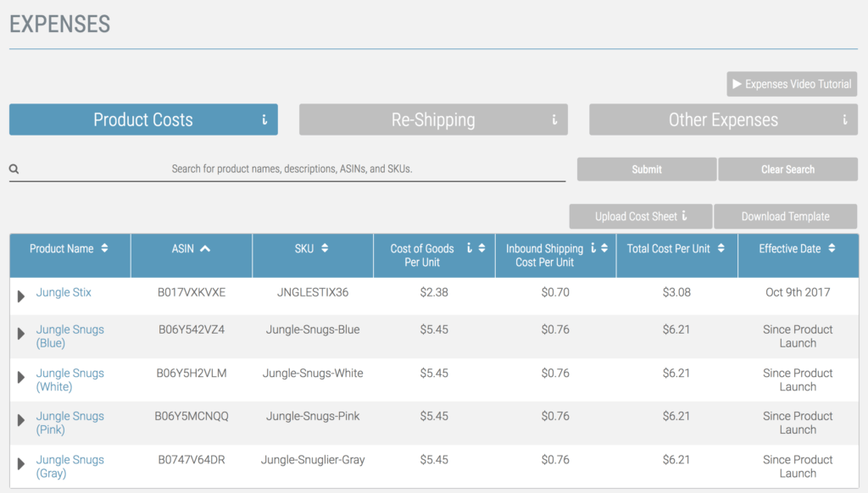Click SKU Jungle-Snuglier-Gray
The width and height of the screenshot is (868, 493).
(x=313, y=459)
